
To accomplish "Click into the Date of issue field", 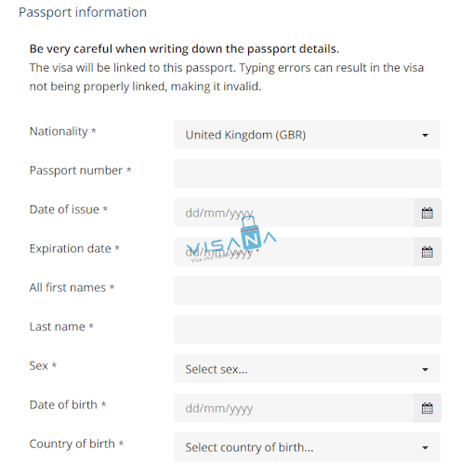I will [x=294, y=213].
